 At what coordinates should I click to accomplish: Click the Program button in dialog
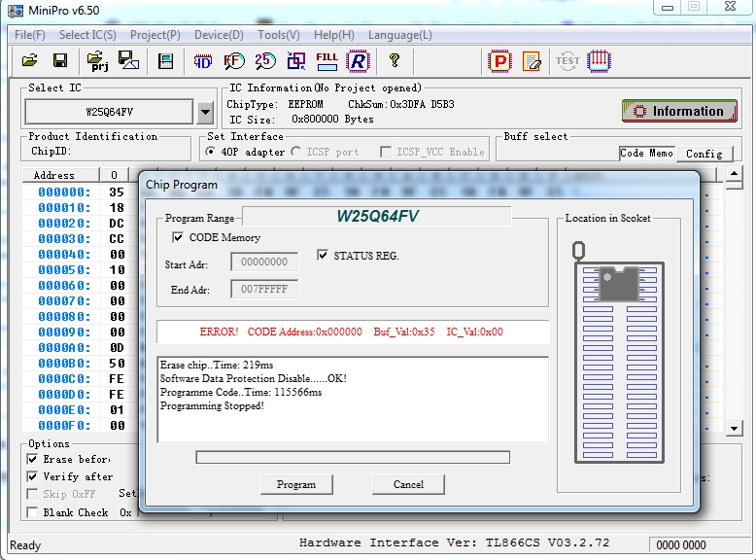coord(296,484)
